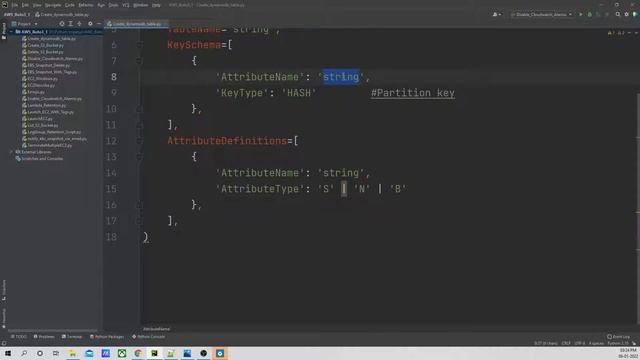640x360 pixels.
Task: Hide the Project tool window
Action: (98, 24)
